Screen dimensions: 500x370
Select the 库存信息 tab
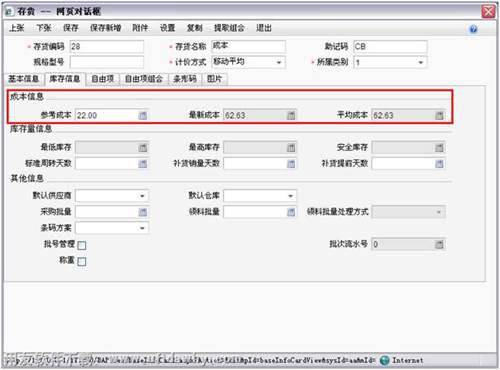pyautogui.click(x=65, y=79)
